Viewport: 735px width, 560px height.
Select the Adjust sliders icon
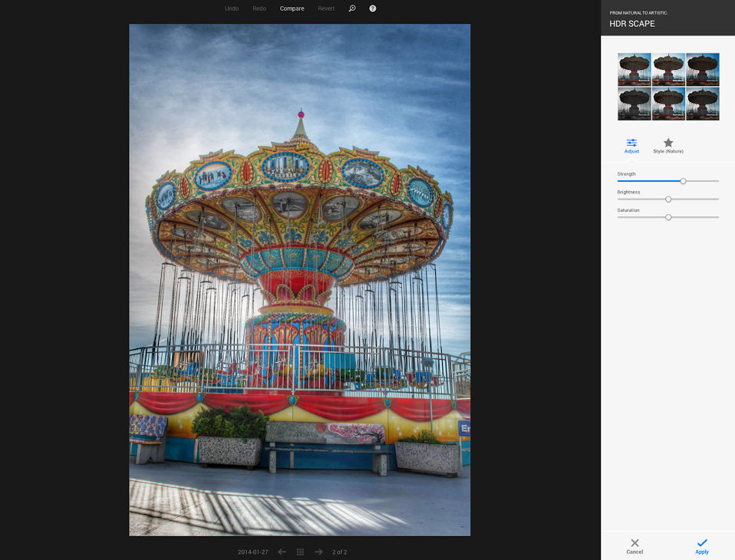click(631, 143)
